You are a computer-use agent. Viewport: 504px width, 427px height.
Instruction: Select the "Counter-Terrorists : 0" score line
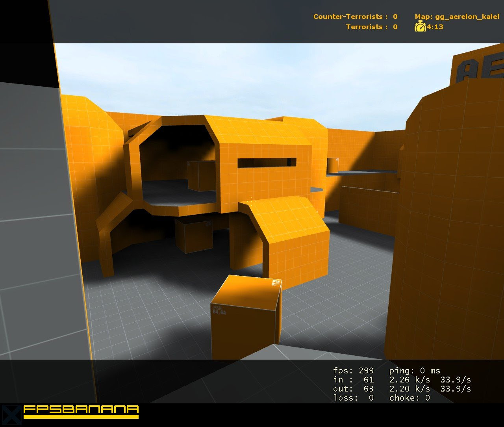(356, 17)
